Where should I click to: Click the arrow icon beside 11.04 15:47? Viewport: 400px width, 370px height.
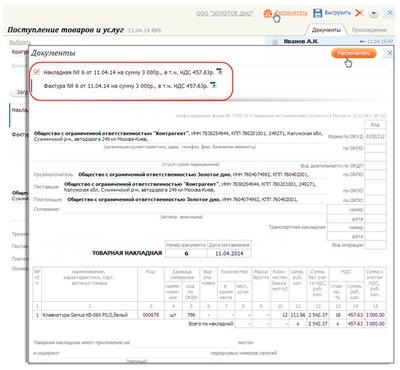pyautogui.click(x=363, y=42)
